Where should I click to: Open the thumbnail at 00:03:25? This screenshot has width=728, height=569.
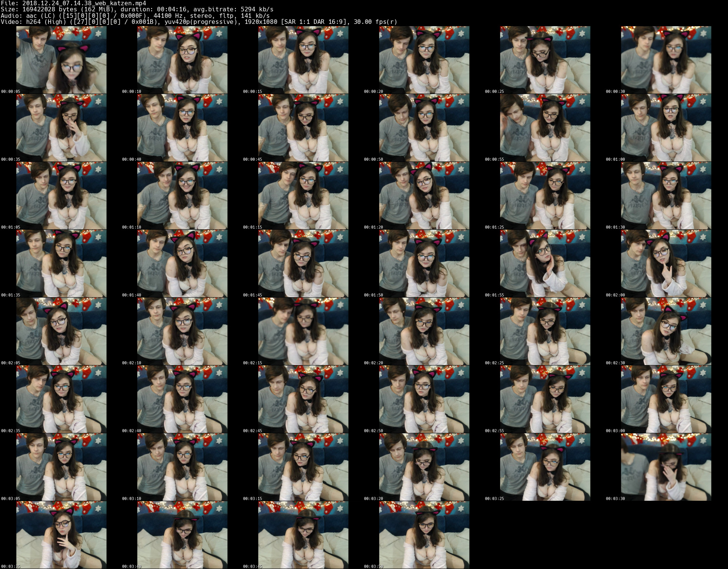[x=545, y=467]
